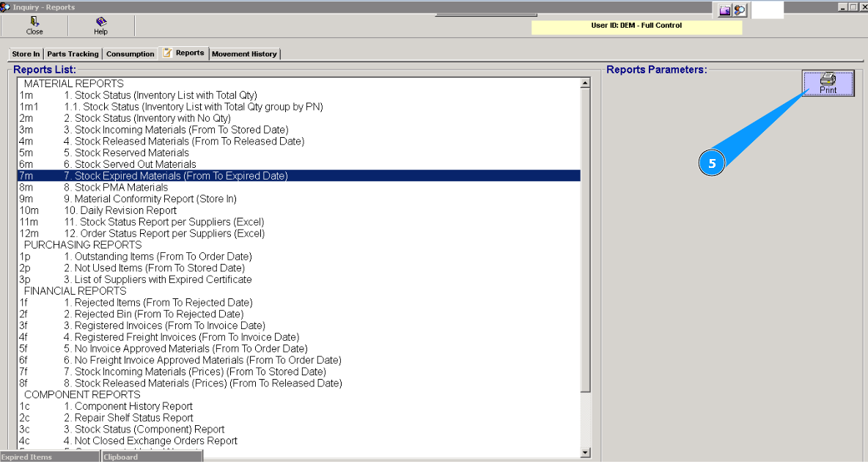Screen dimensions: 868x464
Task: Select Stock PMA Materials report
Action: [x=299, y=187]
